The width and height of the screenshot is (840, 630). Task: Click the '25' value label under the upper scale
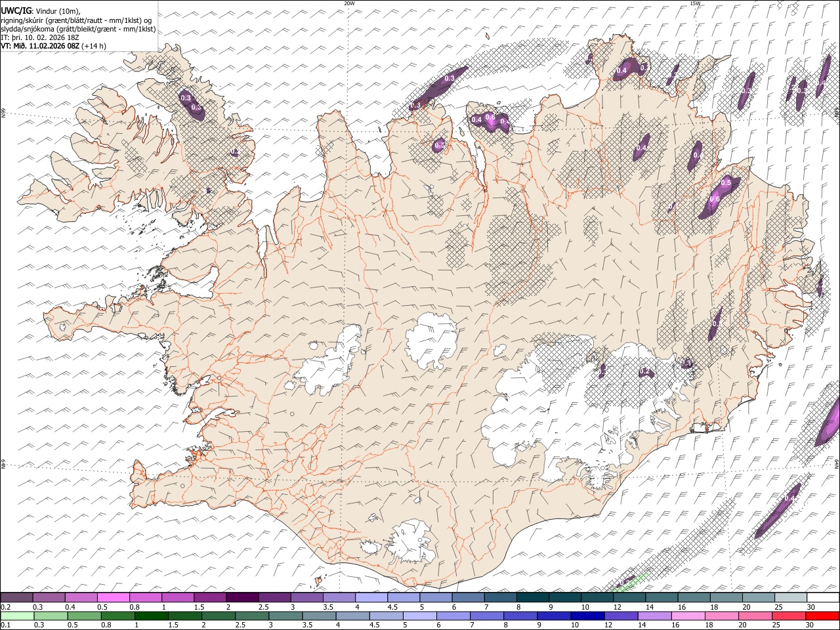[x=779, y=607]
